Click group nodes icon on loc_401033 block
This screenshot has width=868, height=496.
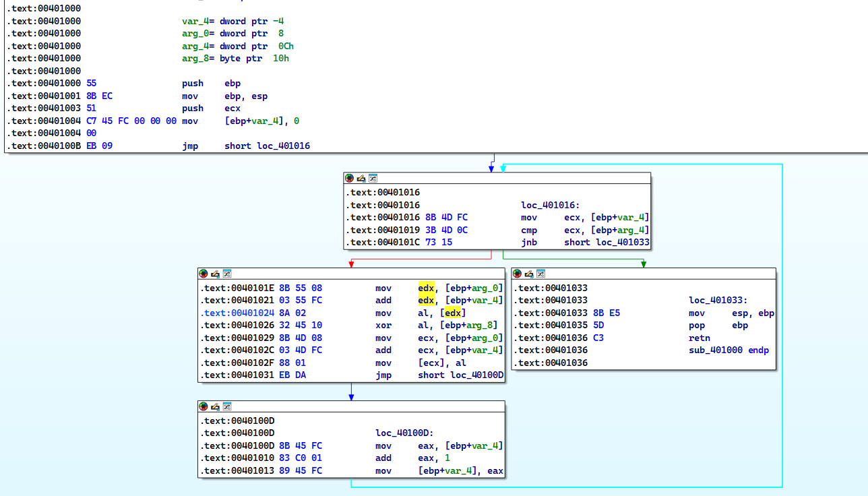[540, 274]
